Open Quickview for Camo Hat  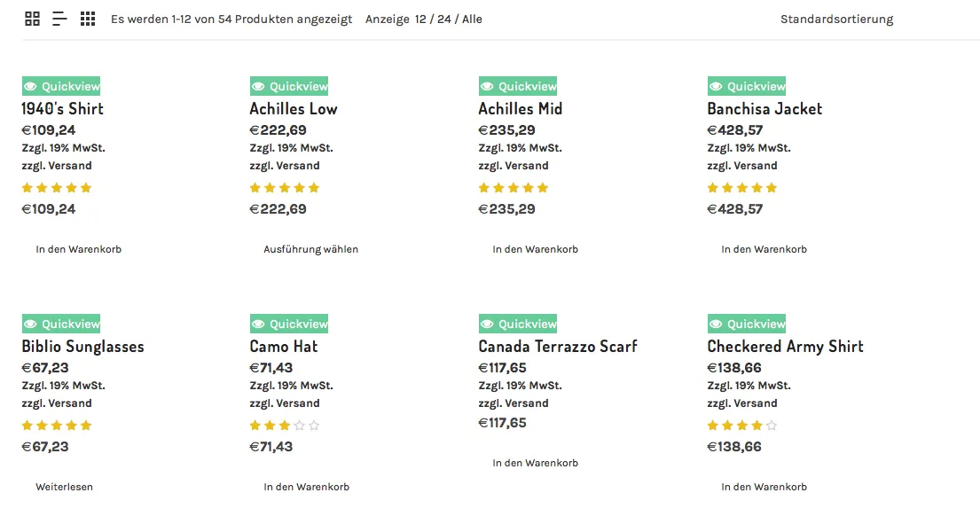(289, 324)
